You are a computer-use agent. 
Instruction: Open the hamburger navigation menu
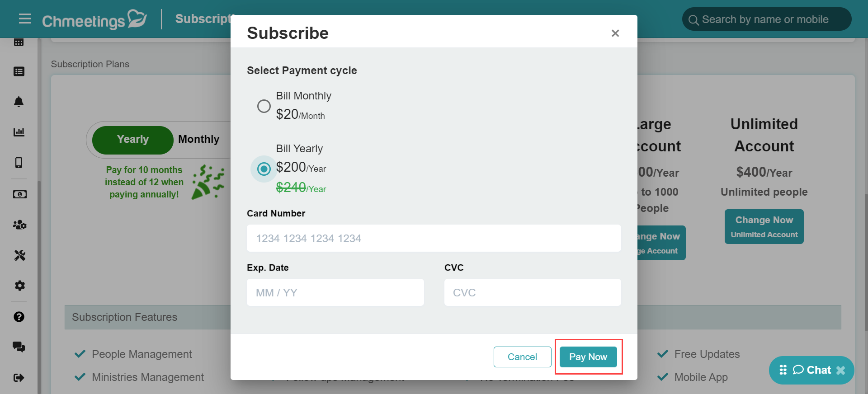tap(25, 19)
